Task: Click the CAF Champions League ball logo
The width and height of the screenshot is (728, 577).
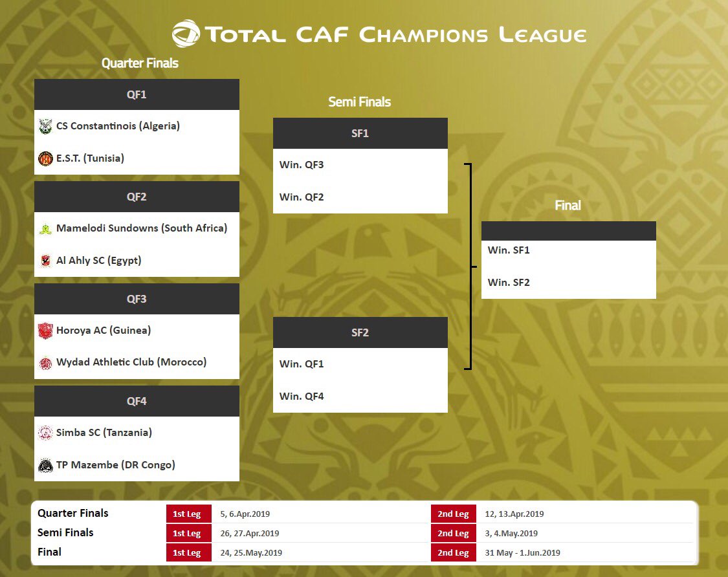Action: (x=186, y=34)
